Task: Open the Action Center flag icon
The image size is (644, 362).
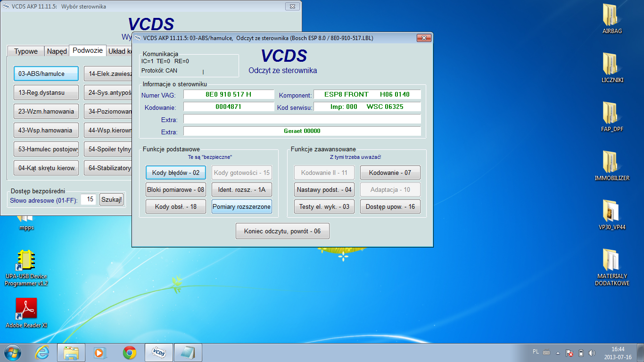Action: tap(570, 353)
